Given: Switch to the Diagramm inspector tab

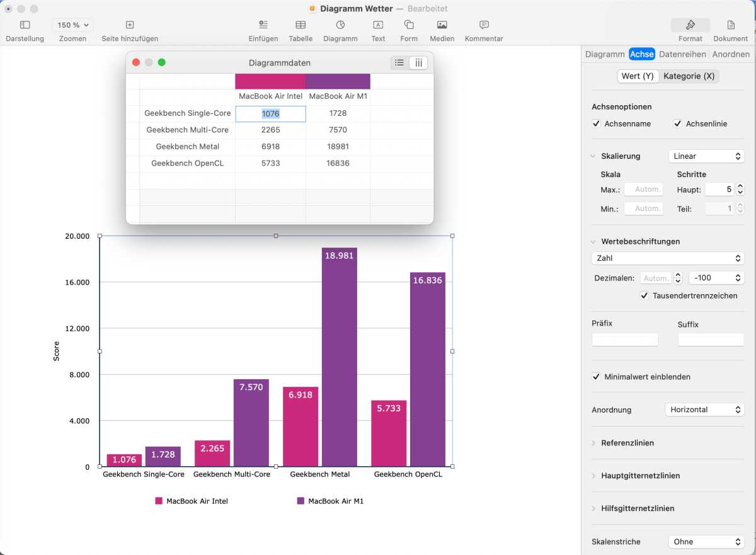Looking at the screenshot, I should tap(605, 54).
